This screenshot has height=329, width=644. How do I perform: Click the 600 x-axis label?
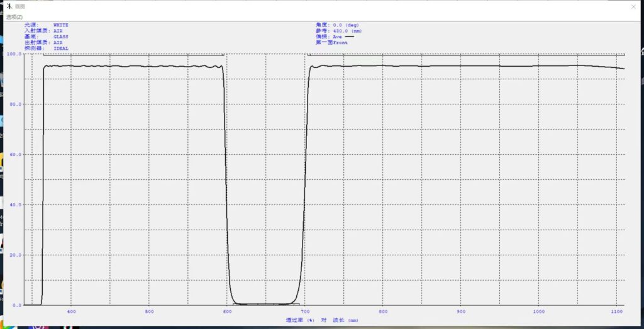tap(227, 311)
